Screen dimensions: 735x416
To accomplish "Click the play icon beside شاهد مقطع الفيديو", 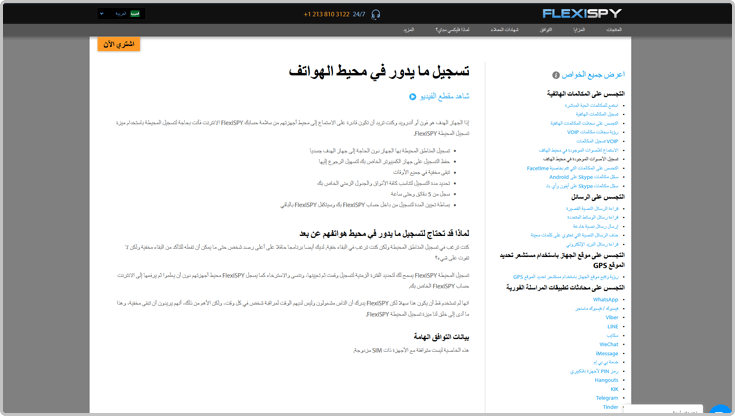I will [x=412, y=97].
